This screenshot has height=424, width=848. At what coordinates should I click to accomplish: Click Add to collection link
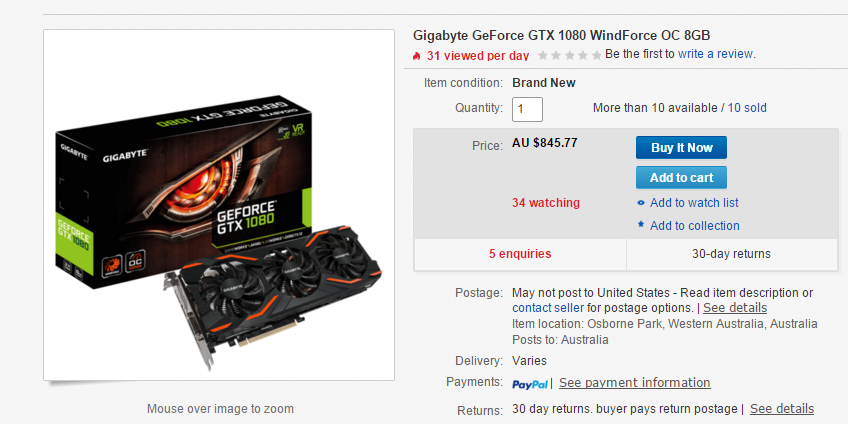694,226
